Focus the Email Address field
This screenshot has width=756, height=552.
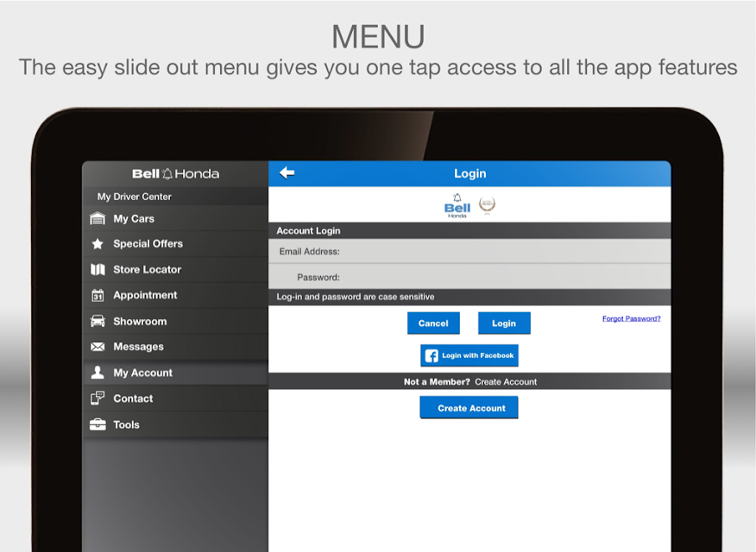(x=469, y=252)
